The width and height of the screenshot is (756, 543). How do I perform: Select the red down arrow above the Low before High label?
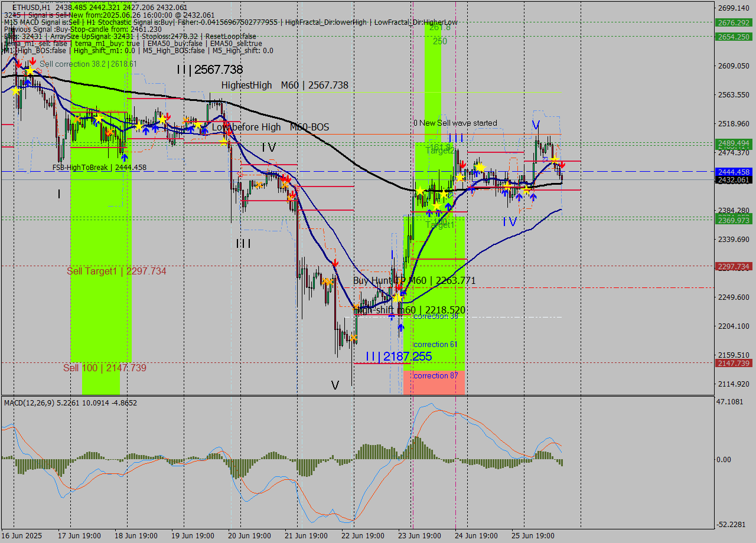click(x=229, y=130)
